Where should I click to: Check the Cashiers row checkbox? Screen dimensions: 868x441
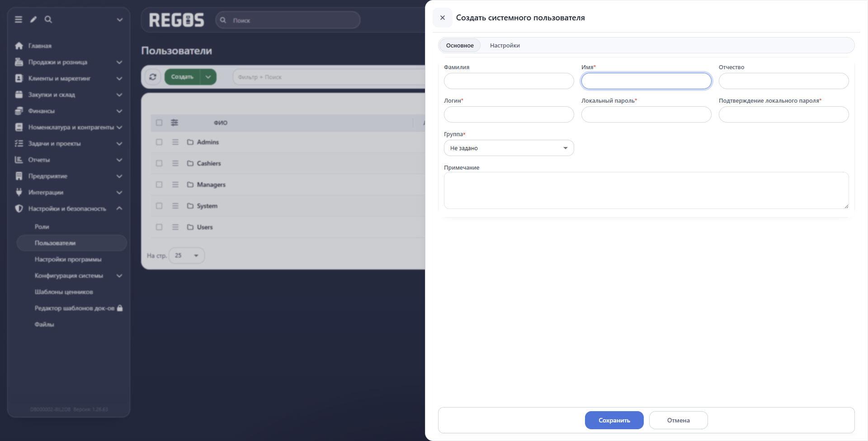(159, 163)
